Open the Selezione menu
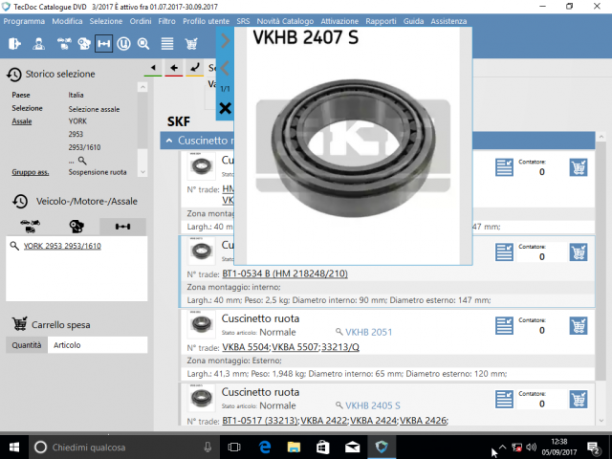The height and width of the screenshot is (459, 612). pyautogui.click(x=106, y=21)
